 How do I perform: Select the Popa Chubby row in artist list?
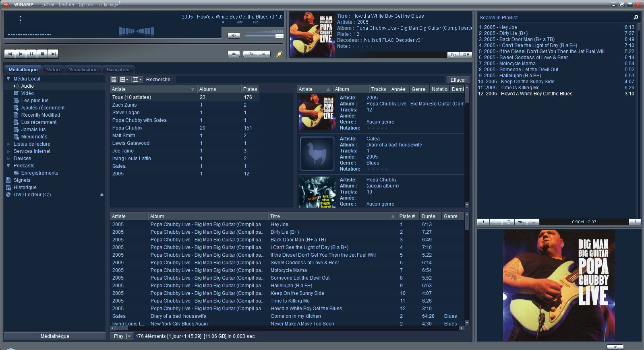click(x=185, y=128)
